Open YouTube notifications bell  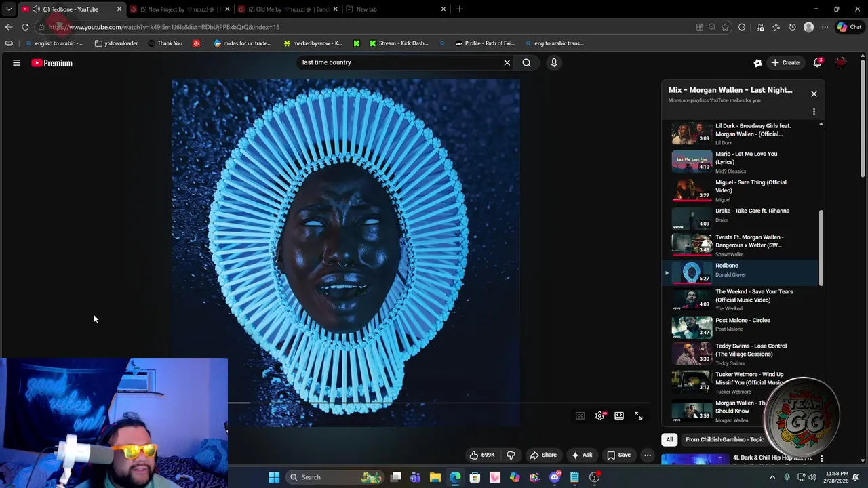(x=818, y=62)
